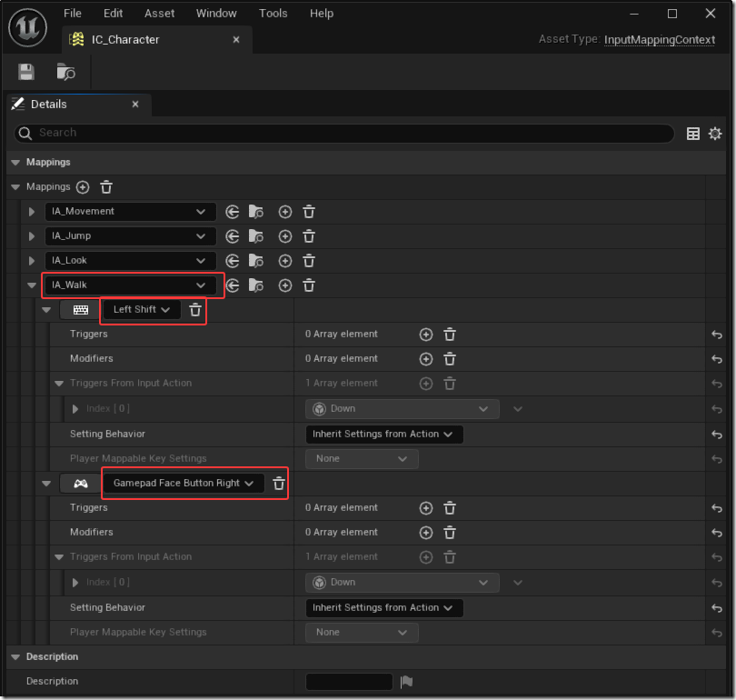This screenshot has height=700, width=736.
Task: Add a new mapping with plus icon beside Mappings
Action: point(83,187)
